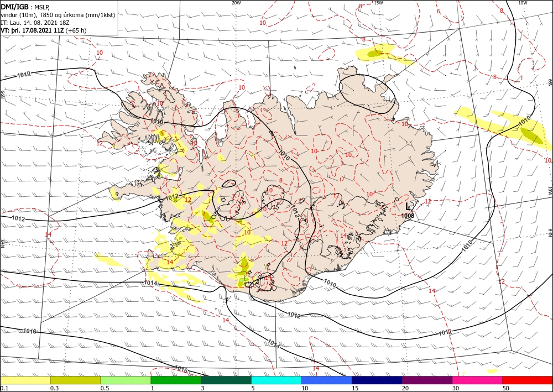Select the dark green 3–5 legend swatch

[226, 380]
